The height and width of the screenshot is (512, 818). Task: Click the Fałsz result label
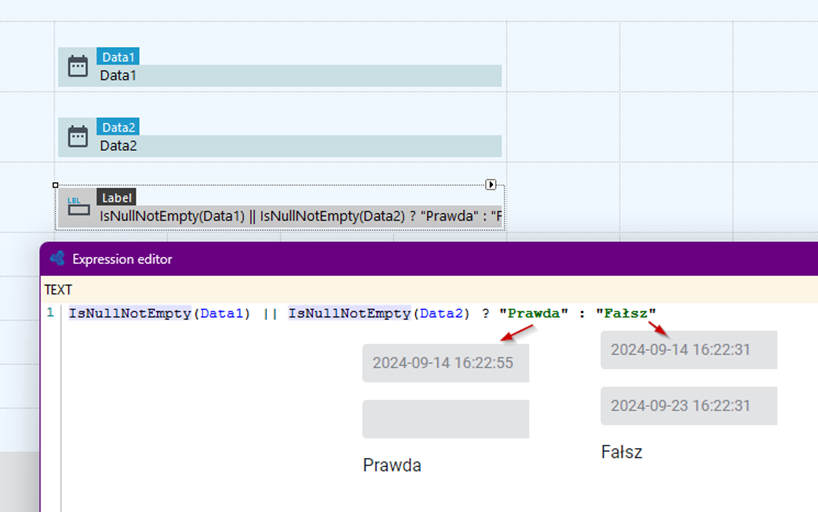[x=621, y=451]
